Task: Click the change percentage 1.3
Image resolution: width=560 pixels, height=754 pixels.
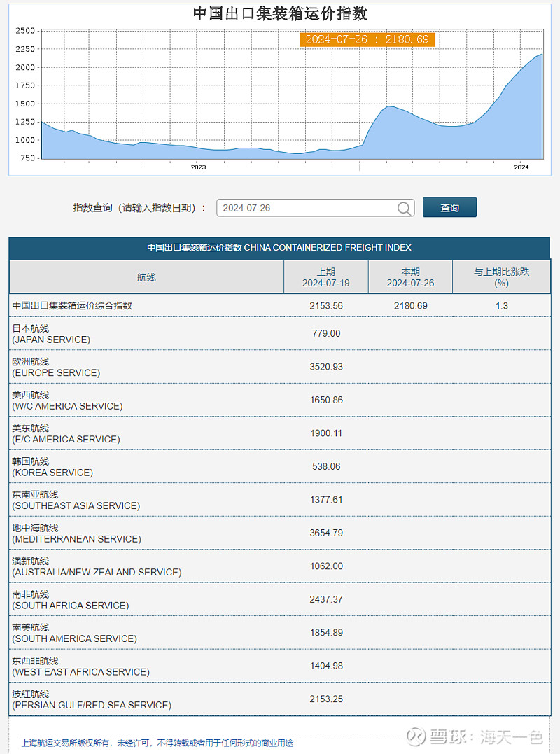Action: (x=501, y=306)
